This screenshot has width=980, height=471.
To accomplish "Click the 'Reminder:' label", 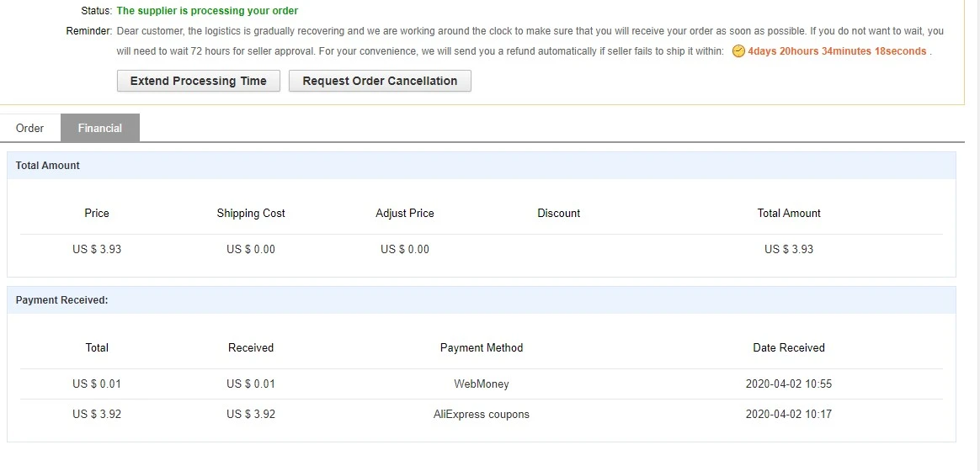I will point(88,30).
